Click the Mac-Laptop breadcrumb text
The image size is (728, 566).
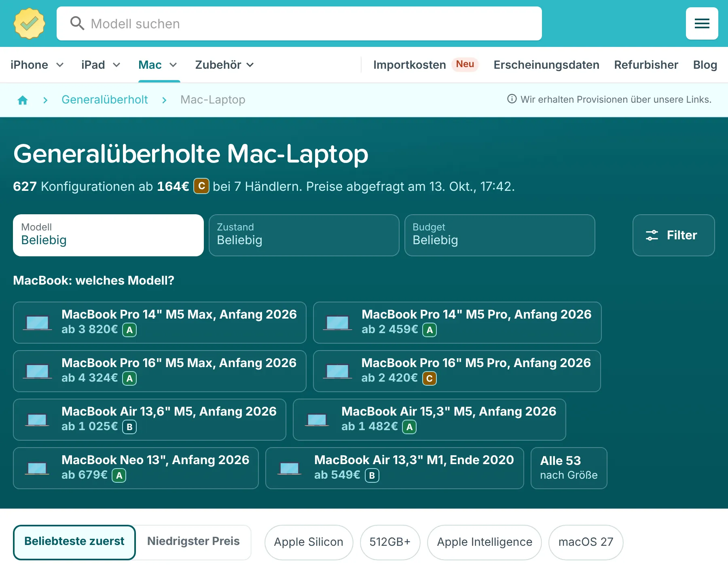point(213,99)
